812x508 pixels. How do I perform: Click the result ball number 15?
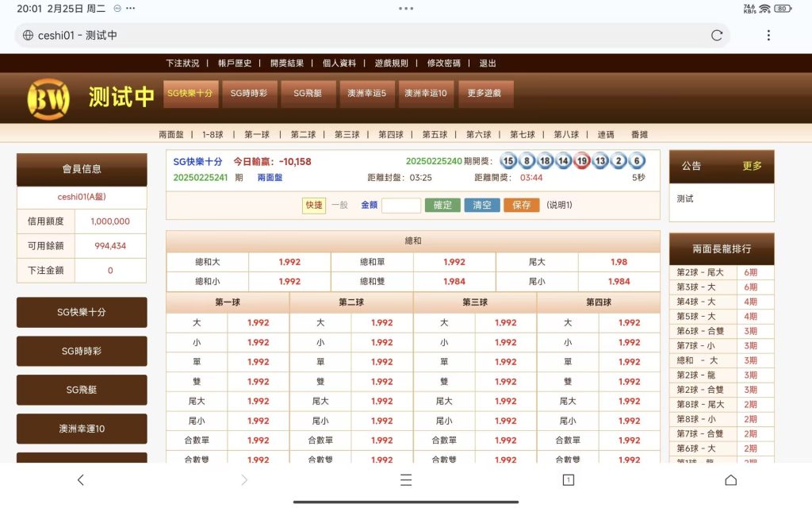pos(508,160)
